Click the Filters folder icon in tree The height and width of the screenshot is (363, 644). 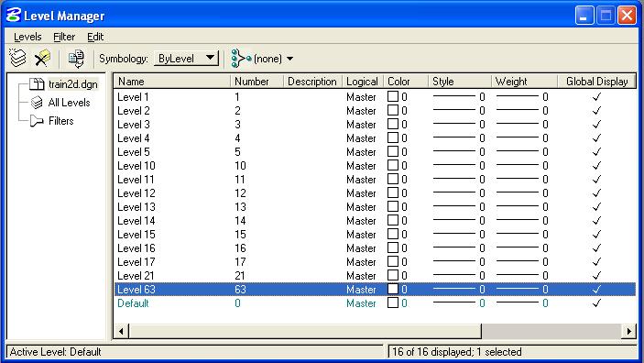pyautogui.click(x=37, y=121)
